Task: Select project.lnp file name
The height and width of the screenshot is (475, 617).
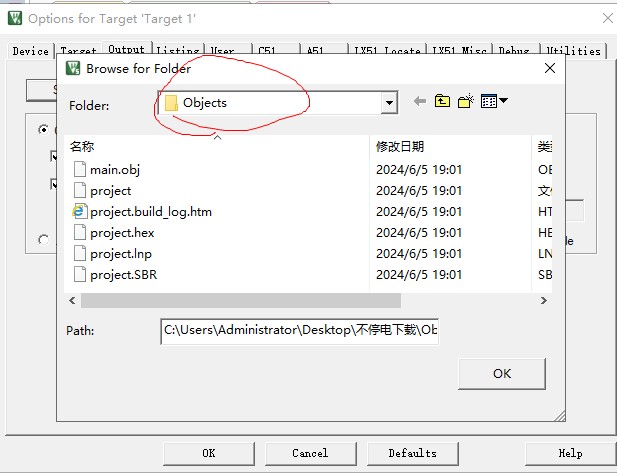Action: (121, 254)
